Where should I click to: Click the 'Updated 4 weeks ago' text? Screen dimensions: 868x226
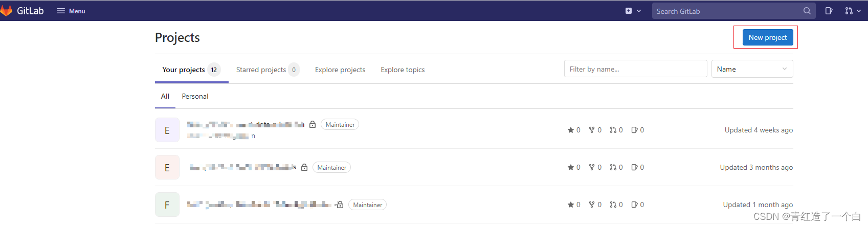point(759,130)
